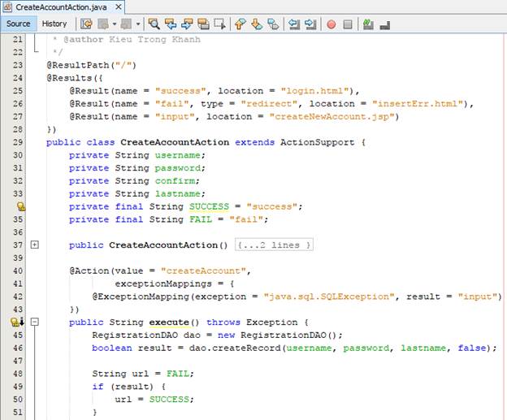The width and height of the screenshot is (507, 420).
Task: Switch to the Source view
Action: (x=19, y=24)
